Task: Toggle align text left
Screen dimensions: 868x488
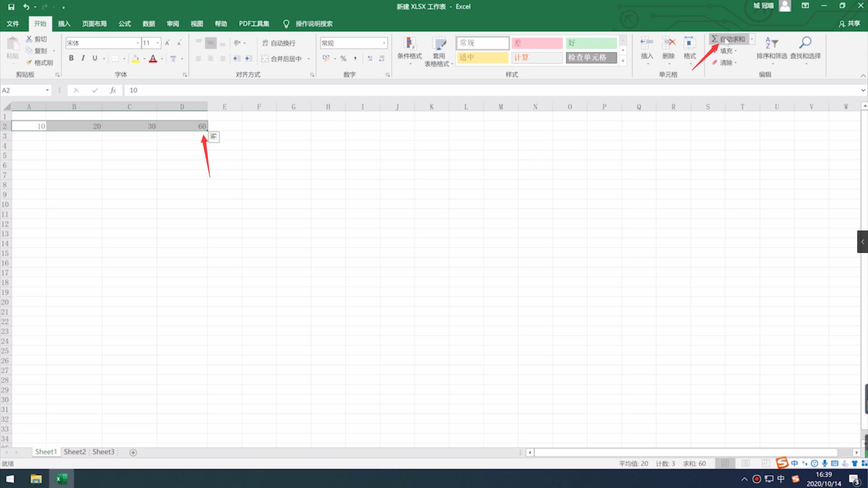Action: pos(198,58)
